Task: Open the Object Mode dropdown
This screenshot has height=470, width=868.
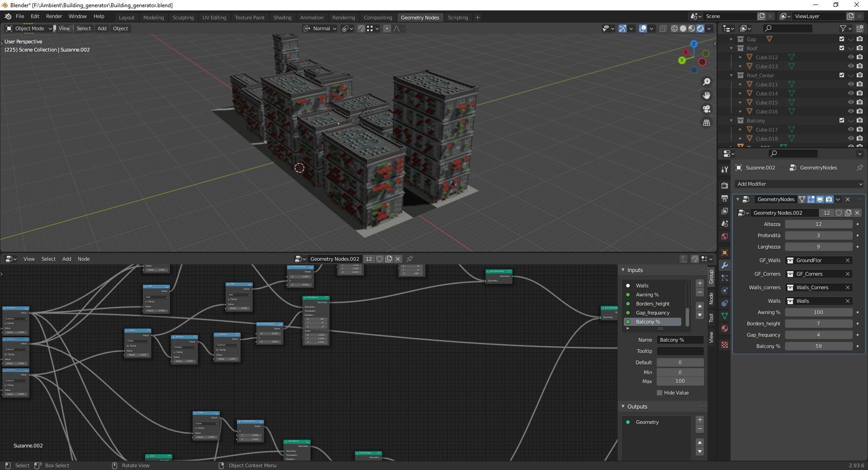Action: pos(28,28)
